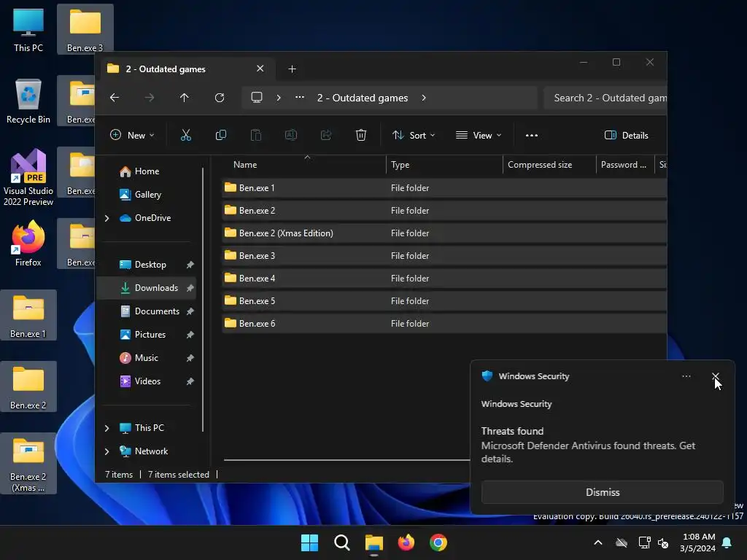The height and width of the screenshot is (560, 747).
Task: Click the Cut scissors icon in the toolbar
Action: [x=186, y=135]
